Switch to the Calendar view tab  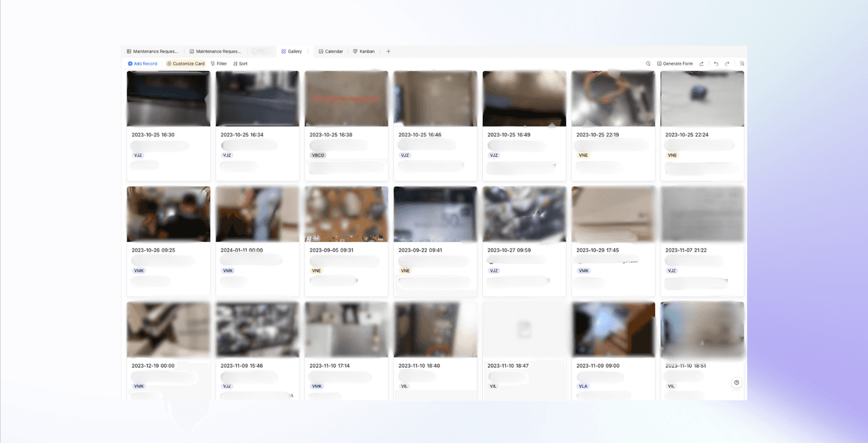point(331,51)
